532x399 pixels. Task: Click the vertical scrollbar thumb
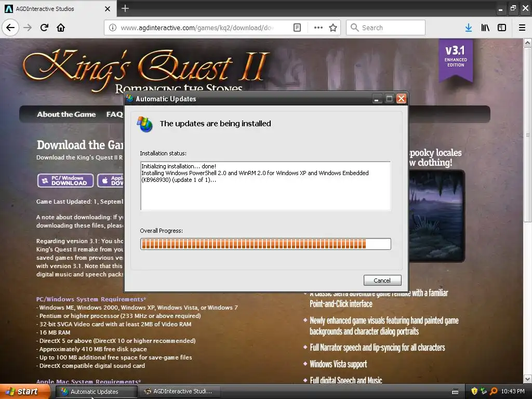(527, 135)
